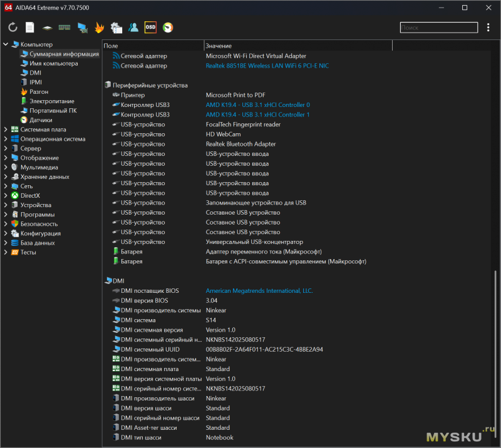This screenshot has width=501, height=448.
Task: Focus the Поиск search field
Action: click(439, 28)
